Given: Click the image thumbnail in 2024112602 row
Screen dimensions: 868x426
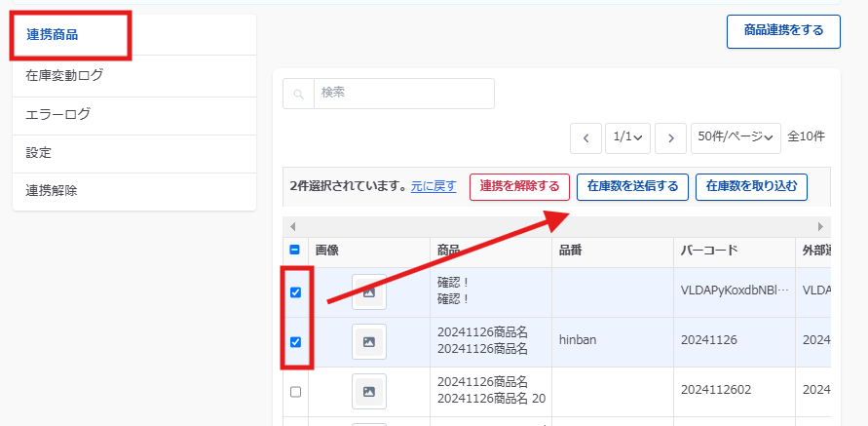Looking at the screenshot, I should (x=369, y=392).
